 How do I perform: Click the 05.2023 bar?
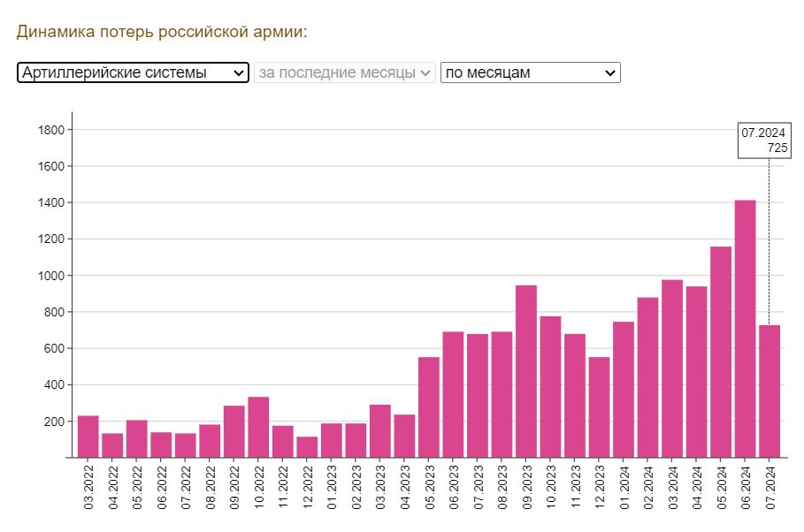tap(429, 407)
